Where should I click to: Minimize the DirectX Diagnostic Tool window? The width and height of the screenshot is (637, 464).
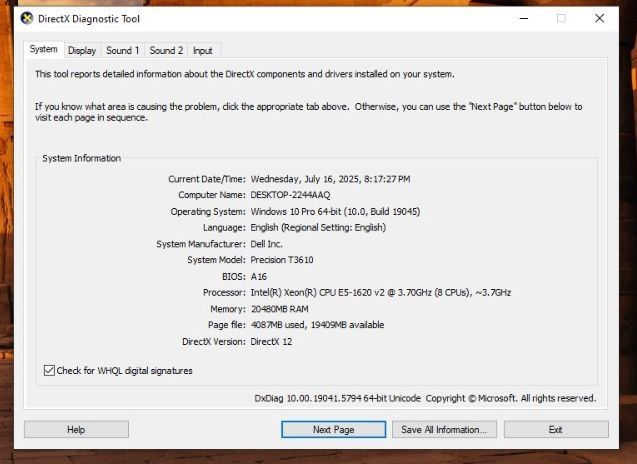(x=524, y=18)
